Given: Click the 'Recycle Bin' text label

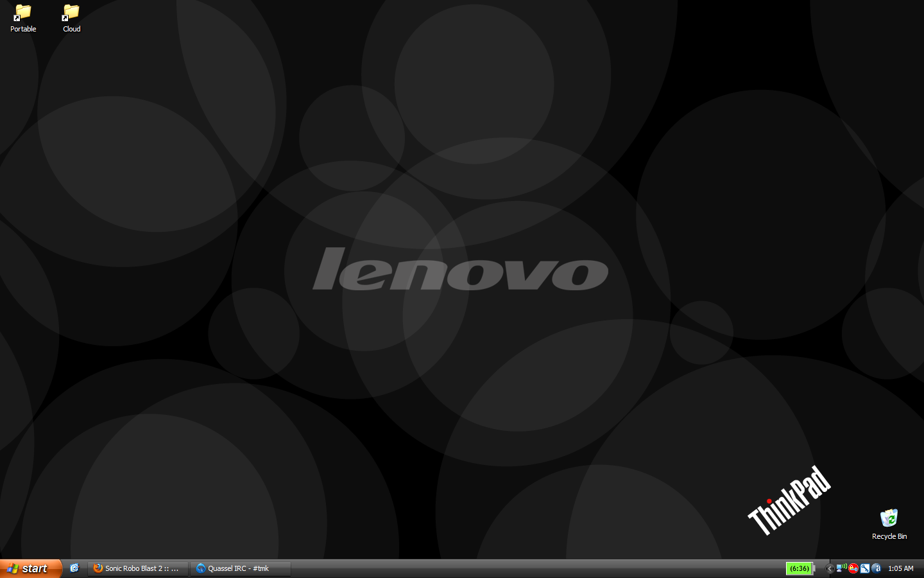Looking at the screenshot, I should 889,536.
